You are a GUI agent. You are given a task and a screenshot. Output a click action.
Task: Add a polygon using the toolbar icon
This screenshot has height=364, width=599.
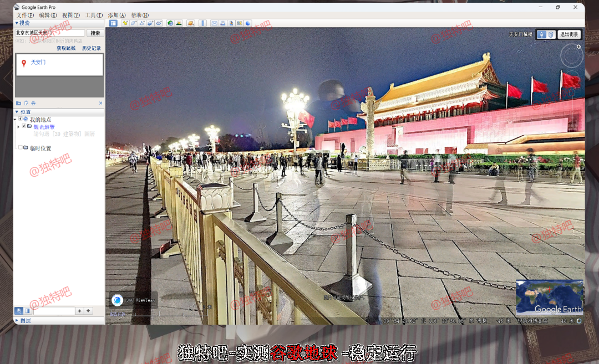[x=133, y=23]
